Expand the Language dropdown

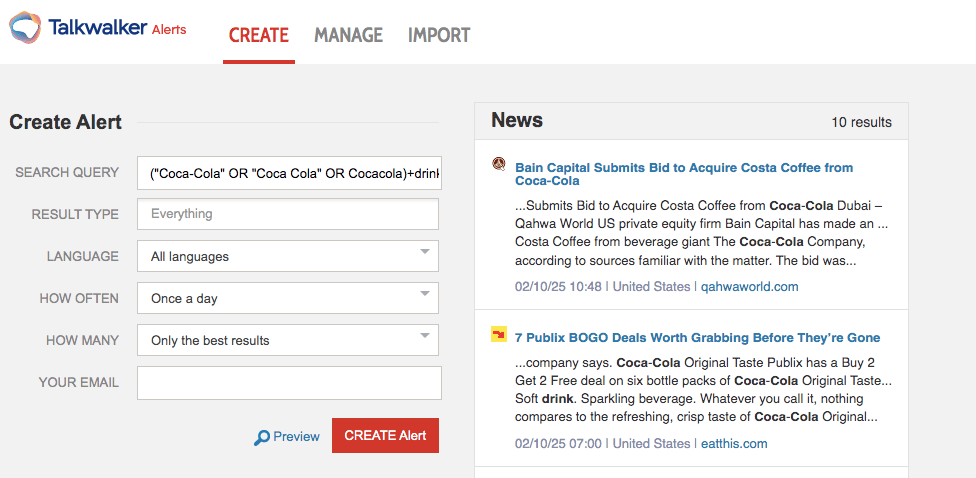[x=288, y=256]
